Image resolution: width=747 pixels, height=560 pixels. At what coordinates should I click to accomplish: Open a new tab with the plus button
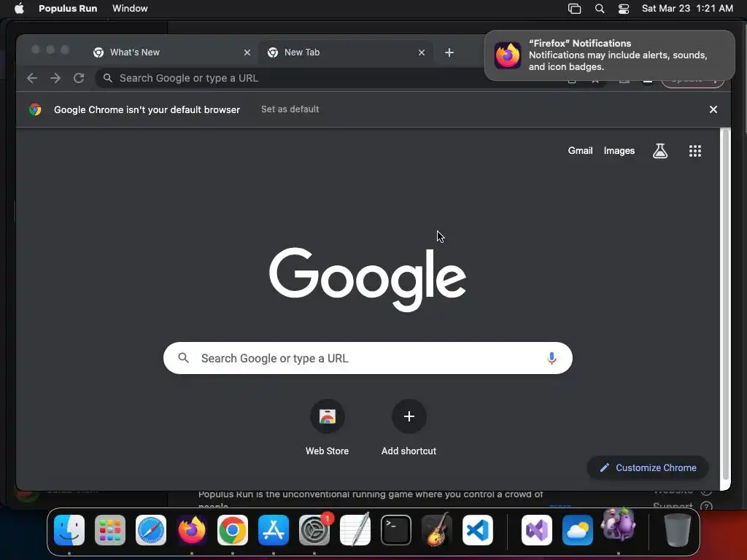[x=449, y=52]
